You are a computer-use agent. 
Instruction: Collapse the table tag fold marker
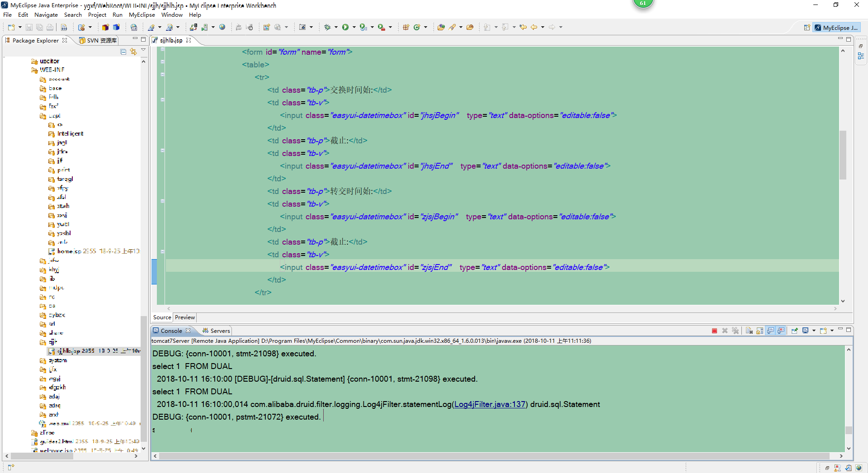[x=162, y=62]
